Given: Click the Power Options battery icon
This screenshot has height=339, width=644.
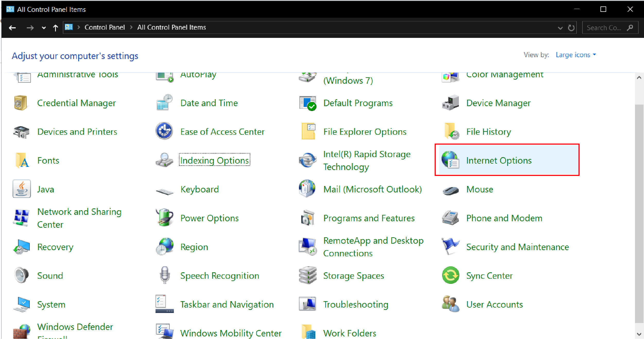Looking at the screenshot, I should click(x=165, y=218).
